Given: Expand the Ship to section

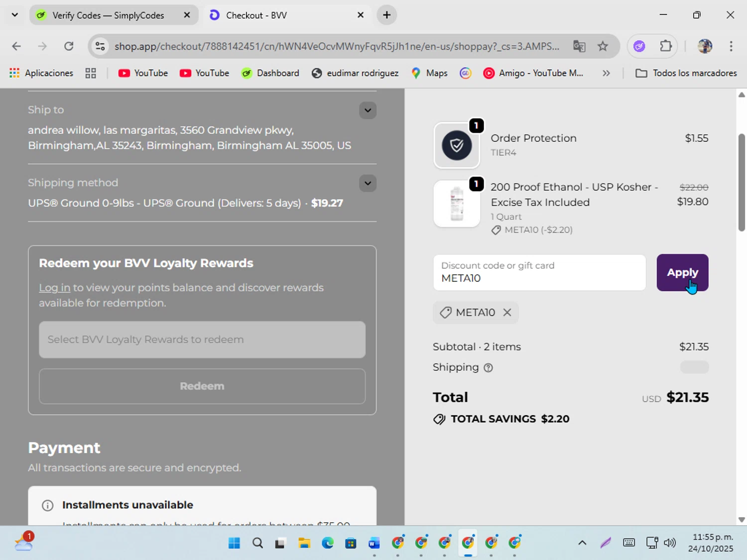Looking at the screenshot, I should [x=368, y=111].
